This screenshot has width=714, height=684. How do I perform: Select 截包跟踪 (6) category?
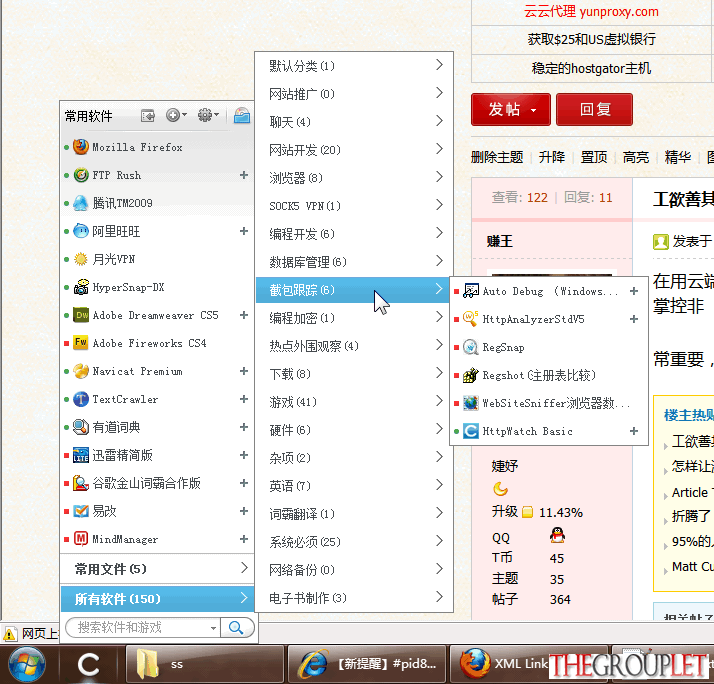click(354, 290)
